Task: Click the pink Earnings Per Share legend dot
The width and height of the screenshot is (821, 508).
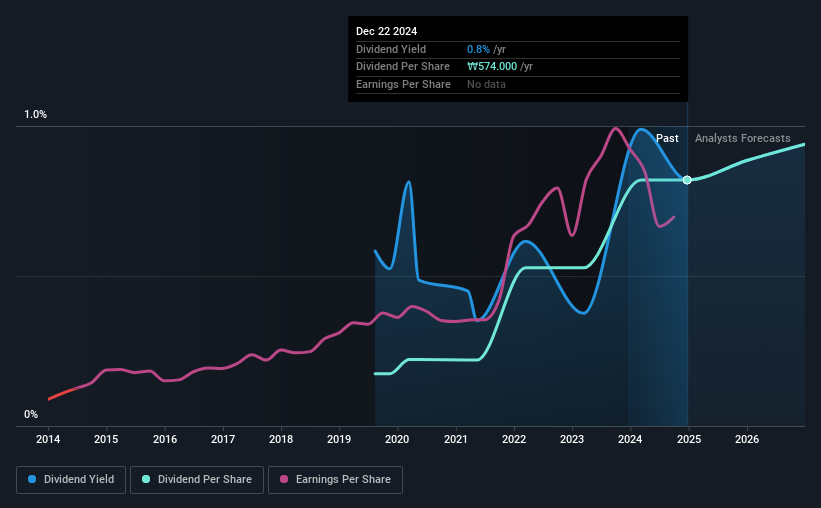Action: coord(284,479)
